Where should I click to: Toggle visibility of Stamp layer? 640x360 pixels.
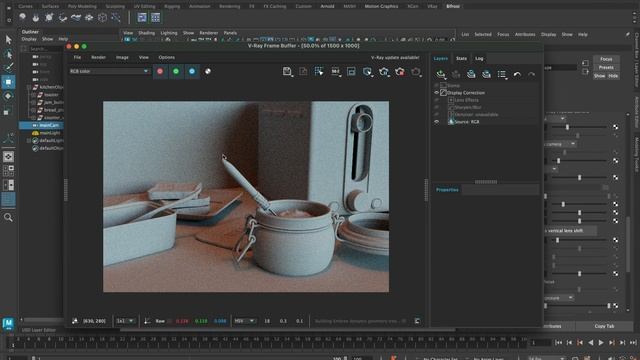pos(436,85)
